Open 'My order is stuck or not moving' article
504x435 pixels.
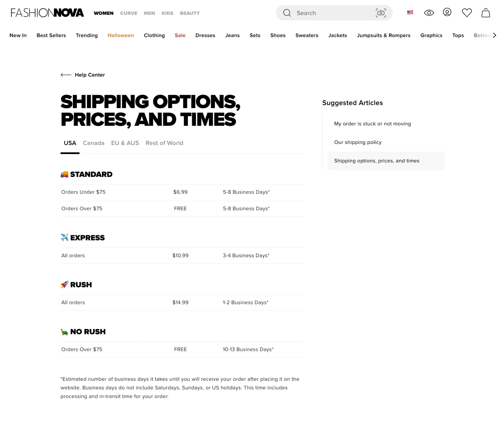point(372,124)
